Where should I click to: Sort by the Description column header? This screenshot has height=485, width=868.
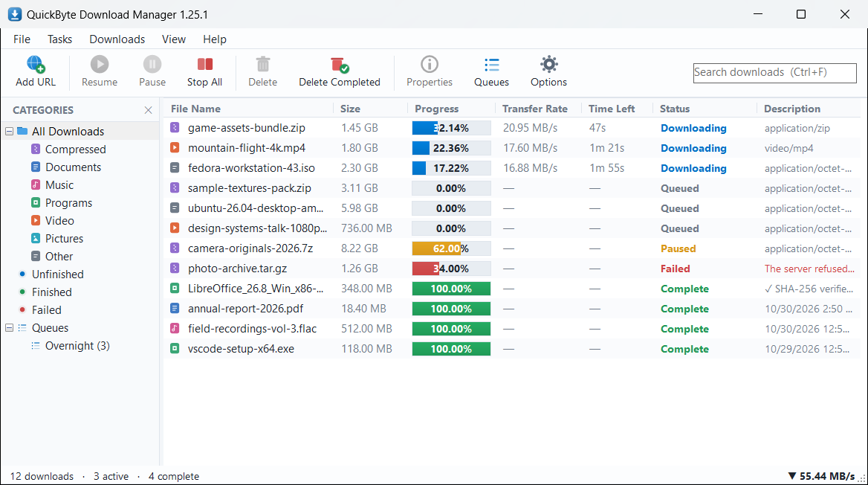[809, 109]
